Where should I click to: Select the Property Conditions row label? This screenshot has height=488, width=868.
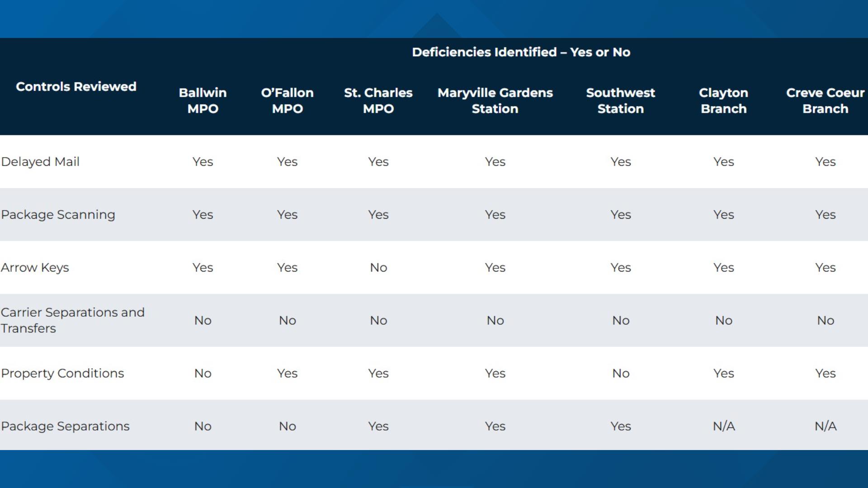[62, 373]
